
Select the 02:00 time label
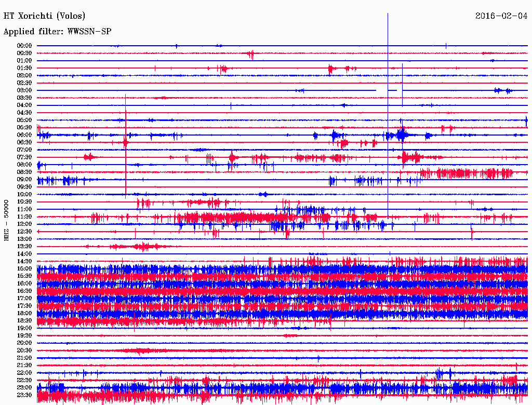point(24,75)
